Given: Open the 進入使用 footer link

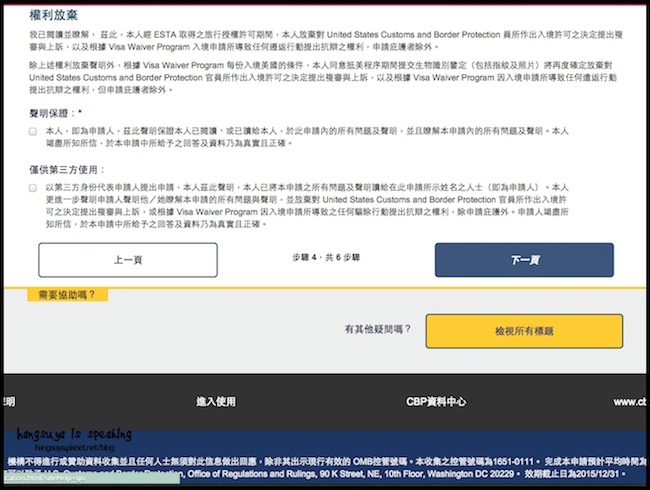Looking at the screenshot, I should [216, 401].
